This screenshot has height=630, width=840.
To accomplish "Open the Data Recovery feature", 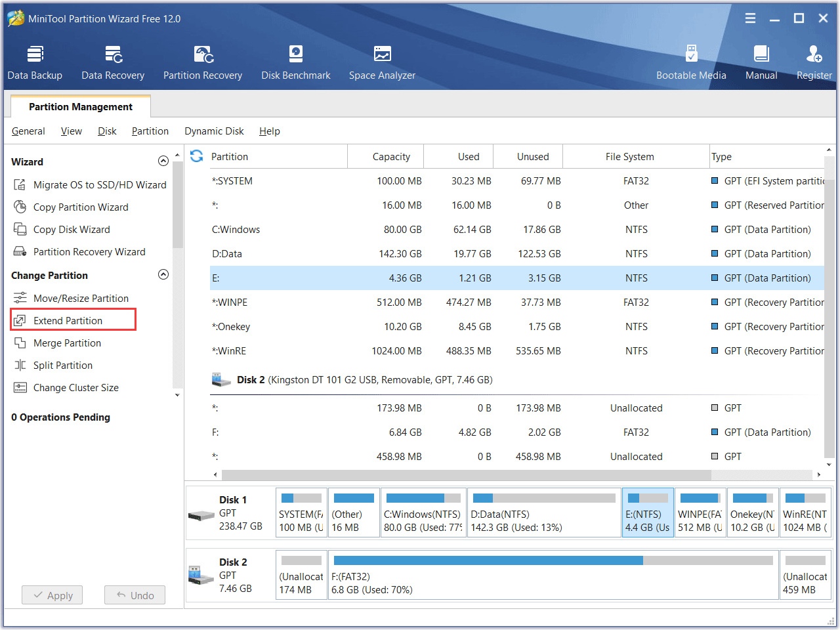I will [x=112, y=62].
